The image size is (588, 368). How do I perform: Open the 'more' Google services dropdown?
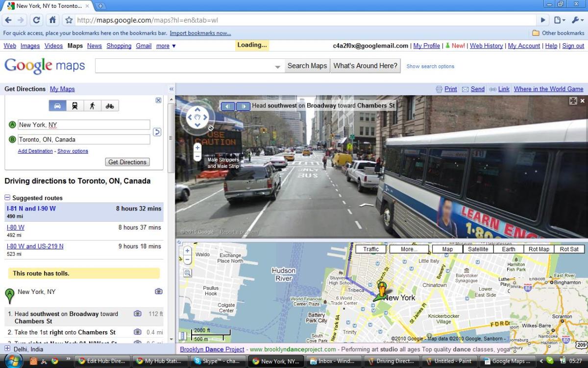coord(166,46)
